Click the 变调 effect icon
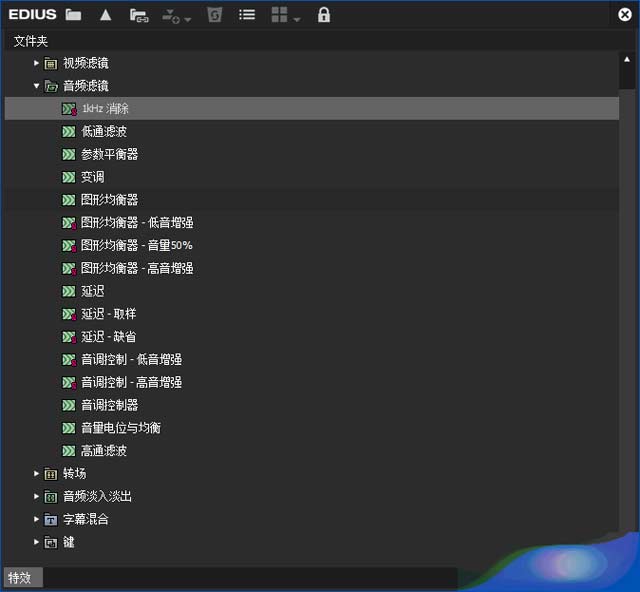The width and height of the screenshot is (640, 592). (69, 177)
